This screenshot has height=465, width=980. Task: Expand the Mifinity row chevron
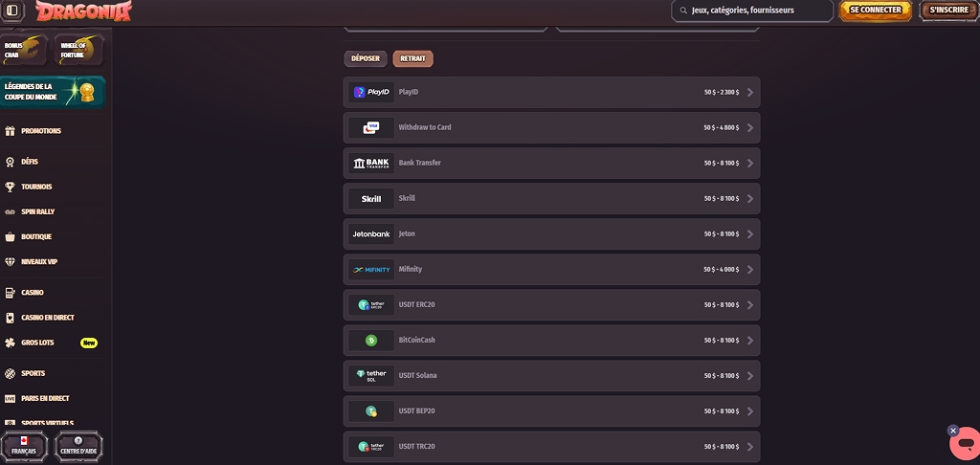750,270
